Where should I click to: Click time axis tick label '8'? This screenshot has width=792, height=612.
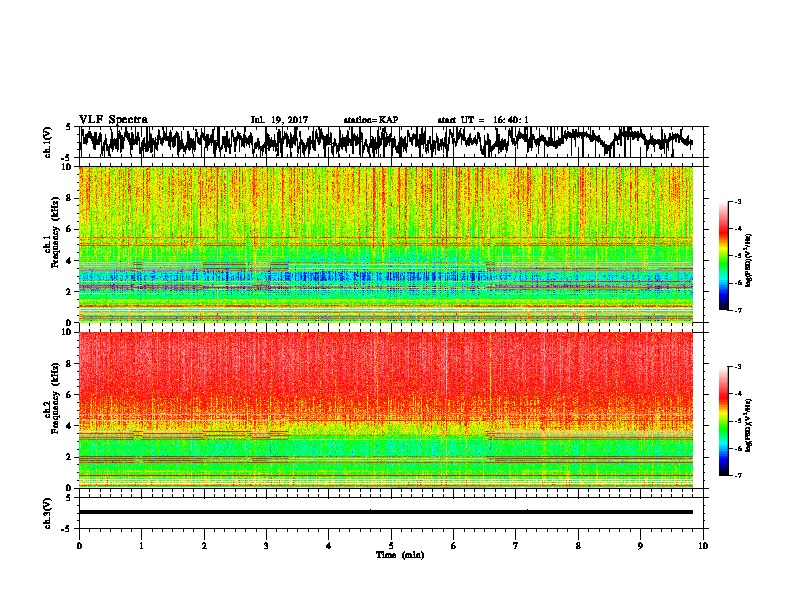coord(578,546)
